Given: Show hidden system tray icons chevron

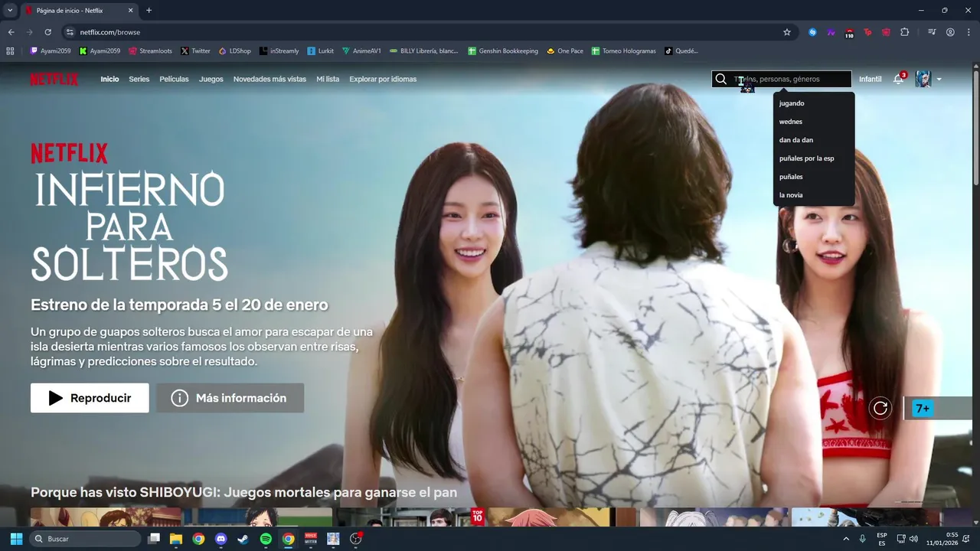Looking at the screenshot, I should click(846, 539).
